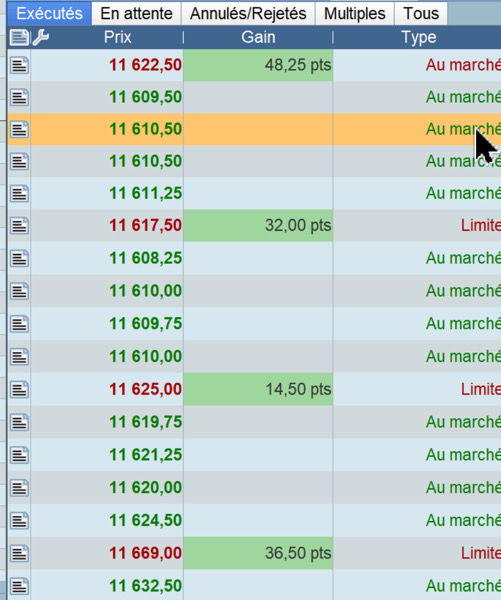This screenshot has height=600, width=501.
Task: Click Limite type in 11 625,00 row
Action: pos(481,389)
